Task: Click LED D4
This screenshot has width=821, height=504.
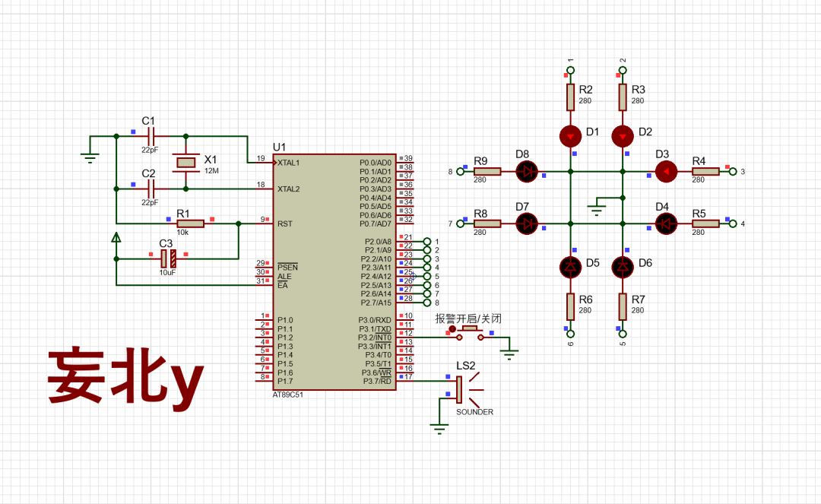Action: click(x=666, y=223)
